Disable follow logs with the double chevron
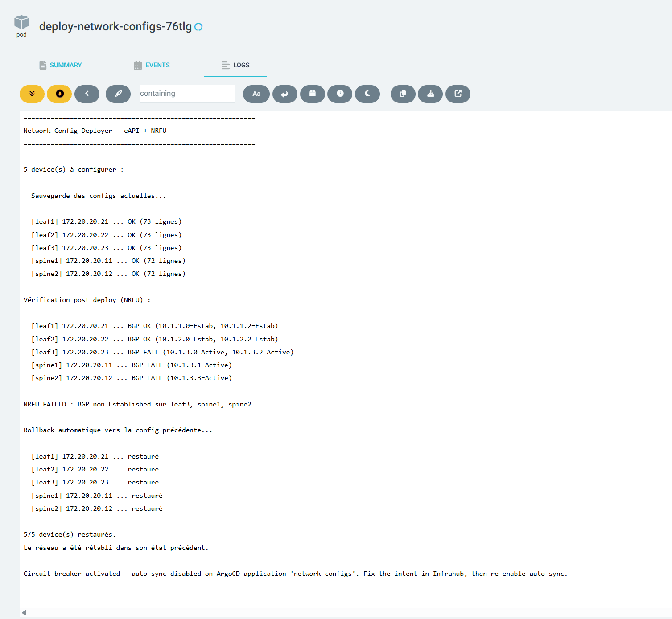Image resolution: width=672 pixels, height=619 pixels. pyautogui.click(x=32, y=94)
